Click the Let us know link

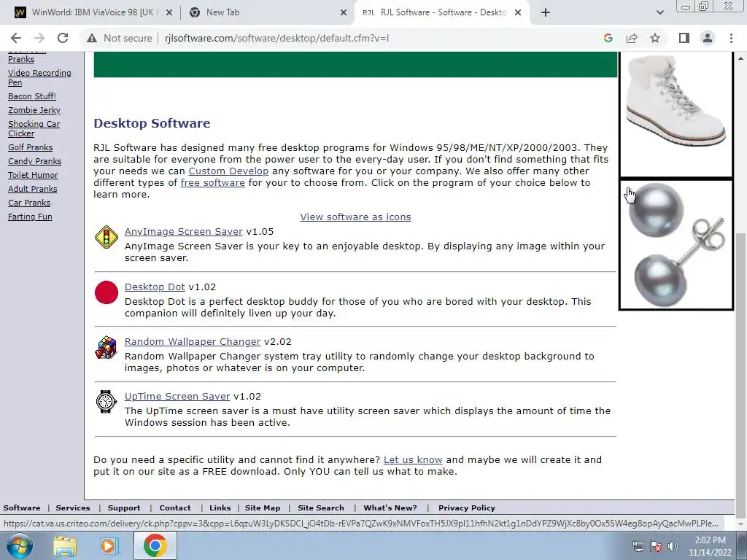(x=413, y=460)
